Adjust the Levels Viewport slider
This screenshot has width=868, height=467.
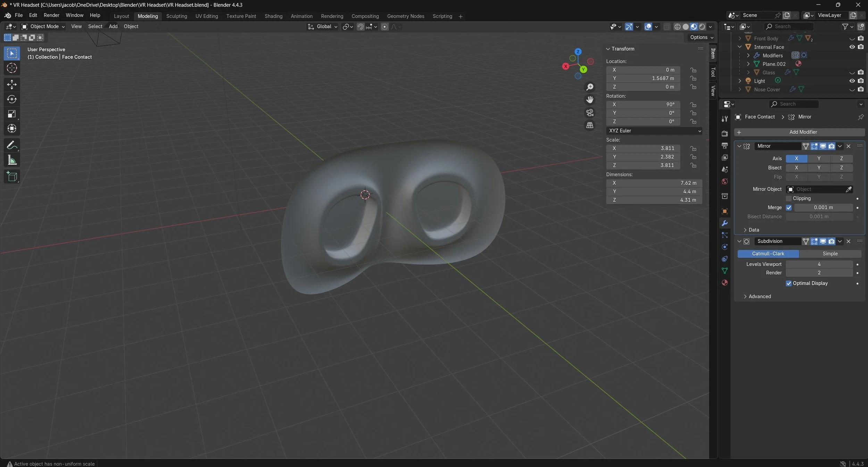click(x=819, y=264)
